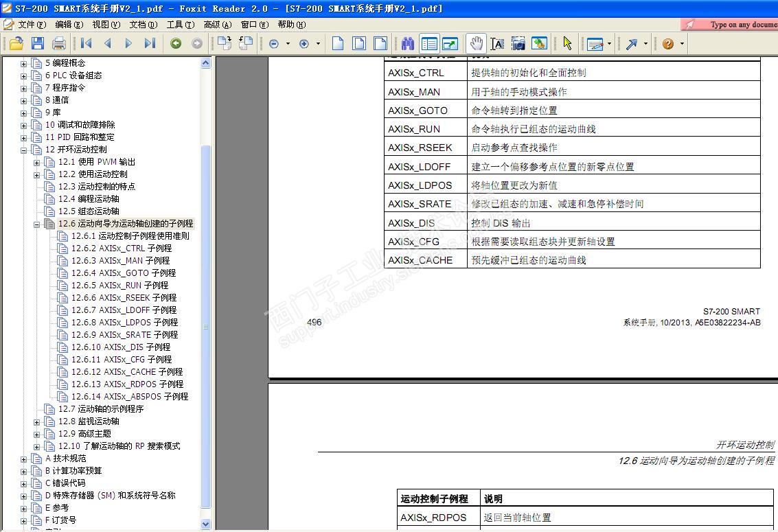Click bookmark panel scroll down arrow

[x=206, y=524]
